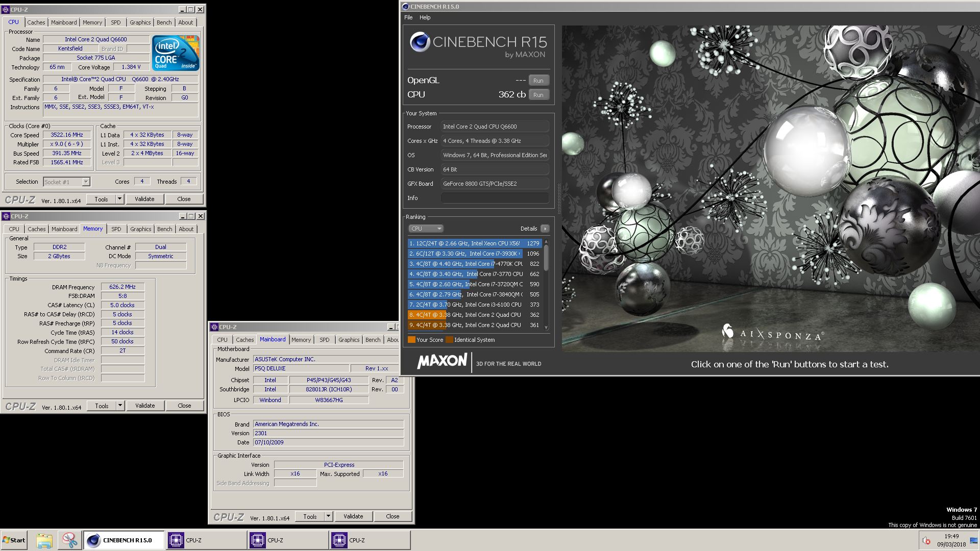Click the P5Q DELUXE model field
This screenshot has height=551, width=980.
301,368
